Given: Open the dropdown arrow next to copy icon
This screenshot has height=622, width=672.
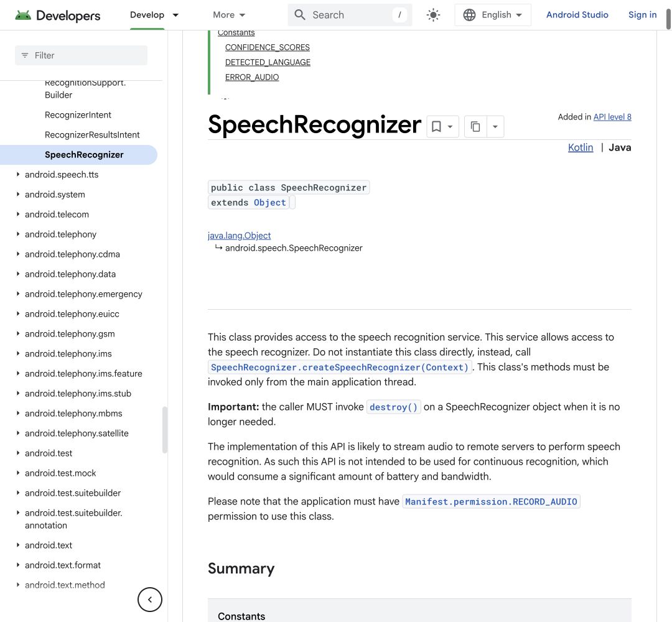Looking at the screenshot, I should point(495,127).
